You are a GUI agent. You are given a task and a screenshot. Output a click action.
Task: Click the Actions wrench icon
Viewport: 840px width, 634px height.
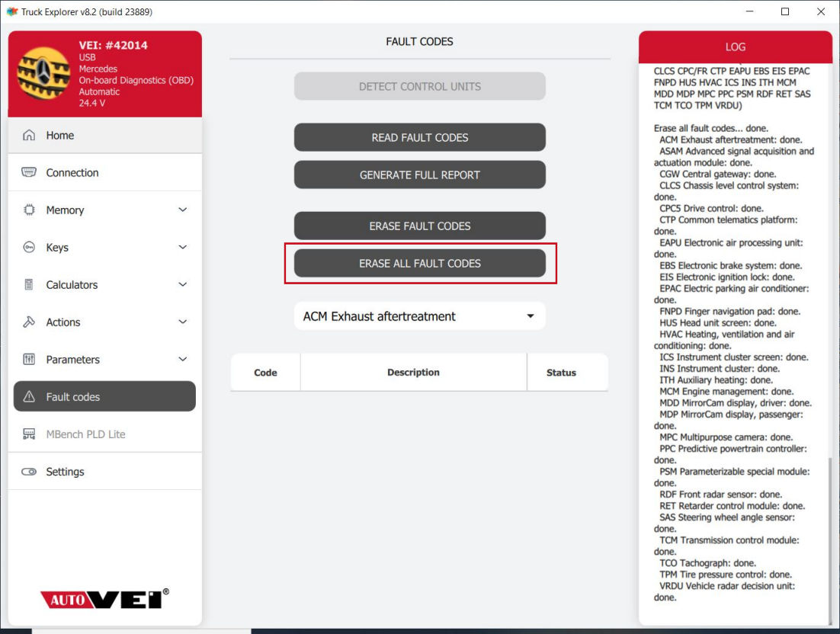pyautogui.click(x=29, y=322)
